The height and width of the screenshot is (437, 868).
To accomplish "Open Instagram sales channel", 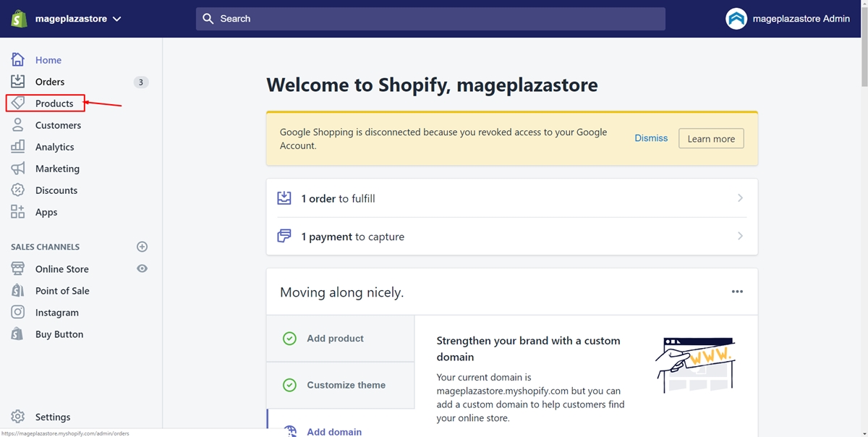I will pos(57,313).
